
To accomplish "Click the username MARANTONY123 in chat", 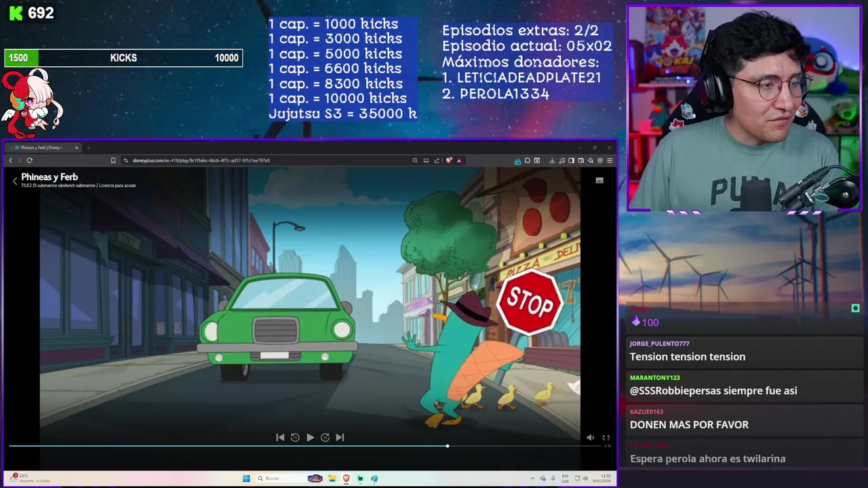I will click(654, 378).
